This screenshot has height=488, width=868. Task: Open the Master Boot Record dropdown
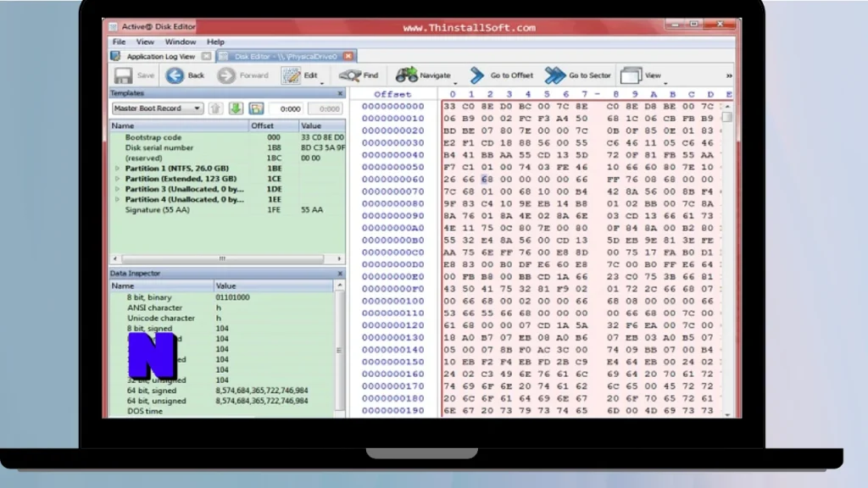click(x=158, y=108)
